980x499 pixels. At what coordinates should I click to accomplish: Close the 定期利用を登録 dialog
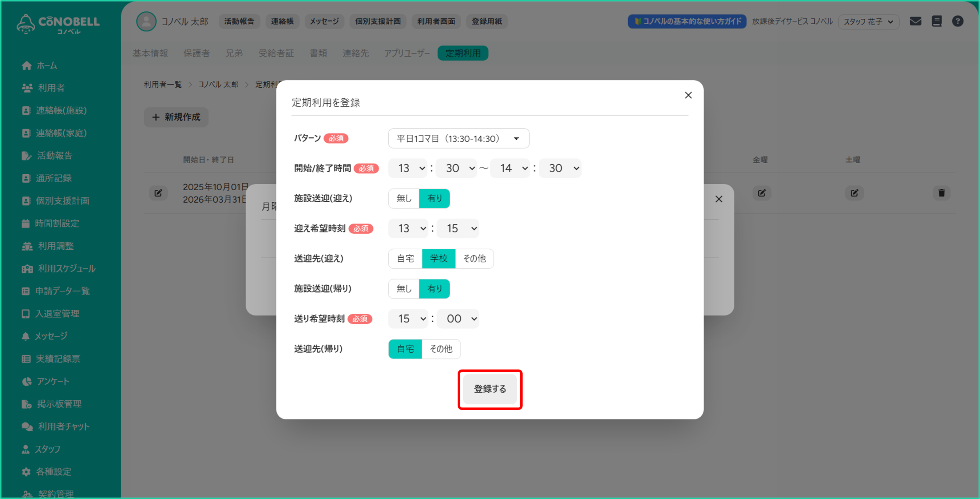688,95
